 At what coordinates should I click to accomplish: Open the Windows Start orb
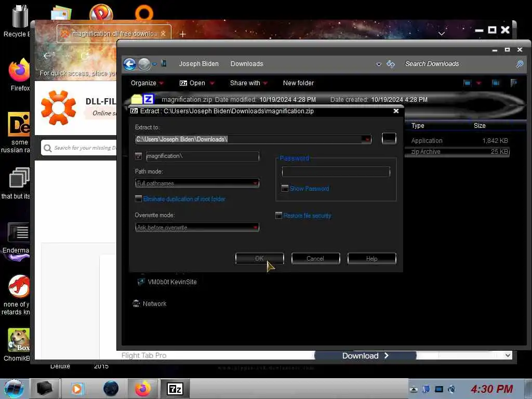click(14, 389)
